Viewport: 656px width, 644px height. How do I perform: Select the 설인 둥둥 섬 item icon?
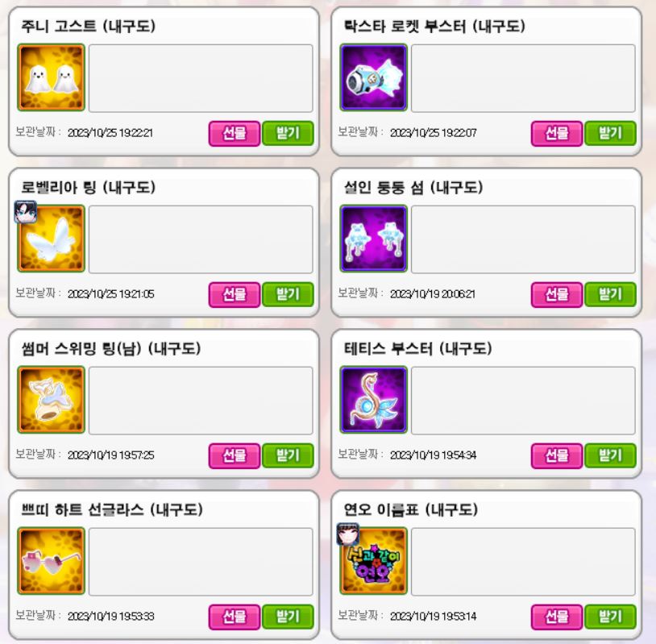tap(374, 239)
